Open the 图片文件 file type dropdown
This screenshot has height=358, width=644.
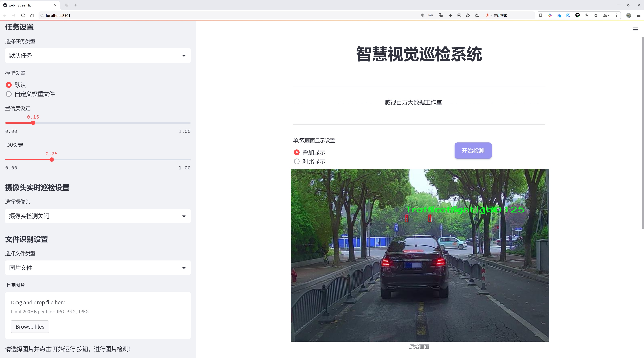click(98, 268)
